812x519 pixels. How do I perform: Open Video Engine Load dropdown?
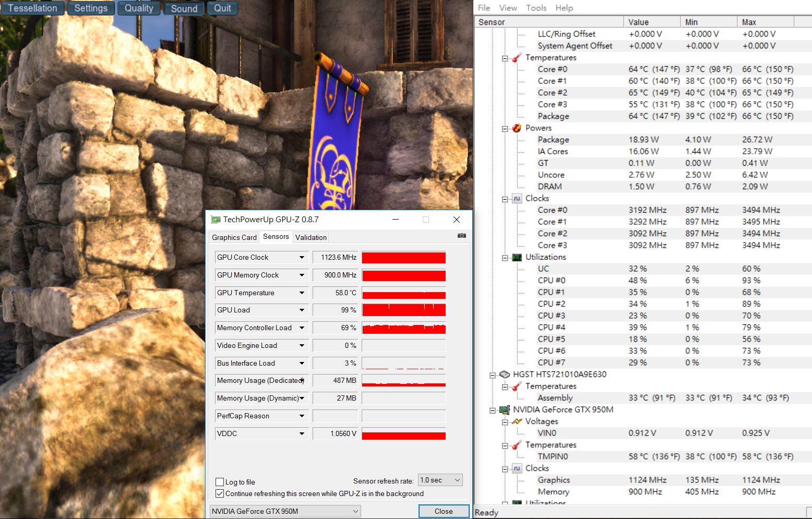point(302,346)
